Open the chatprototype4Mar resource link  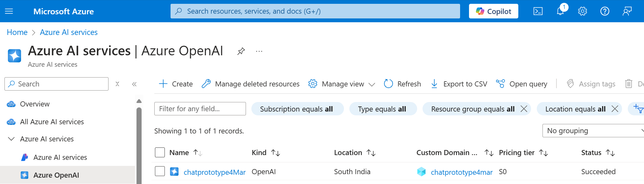point(214,172)
